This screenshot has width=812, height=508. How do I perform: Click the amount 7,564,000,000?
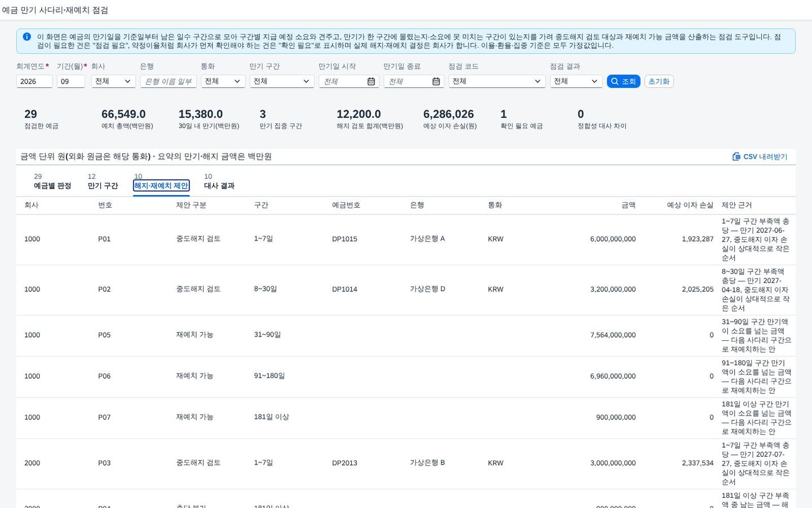click(613, 335)
